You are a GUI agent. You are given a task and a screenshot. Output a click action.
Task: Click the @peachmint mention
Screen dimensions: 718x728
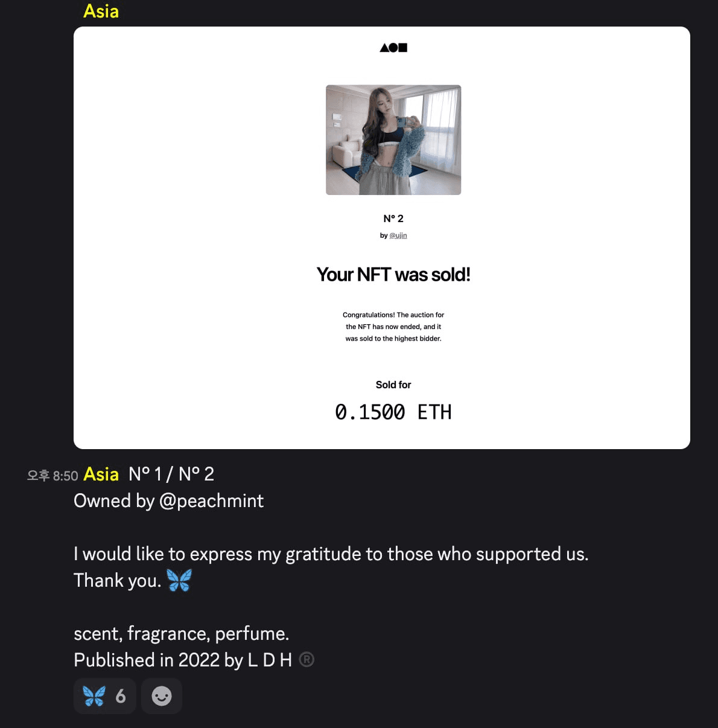coord(211,501)
